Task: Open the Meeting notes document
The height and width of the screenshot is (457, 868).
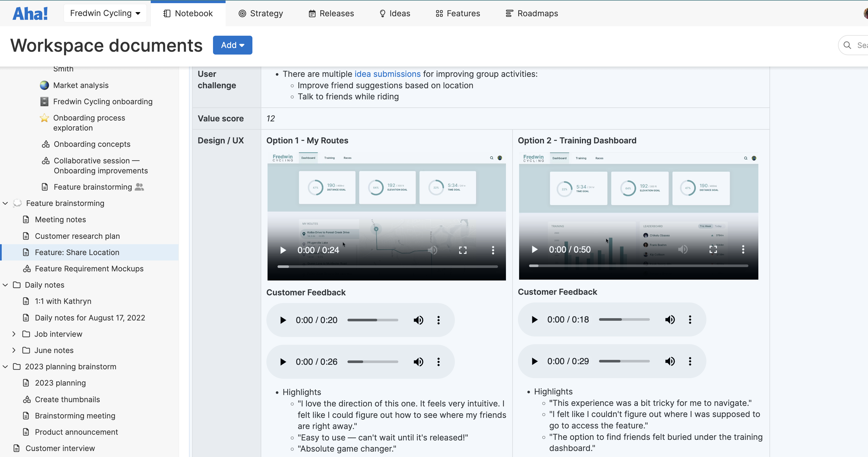Action: pos(60,219)
